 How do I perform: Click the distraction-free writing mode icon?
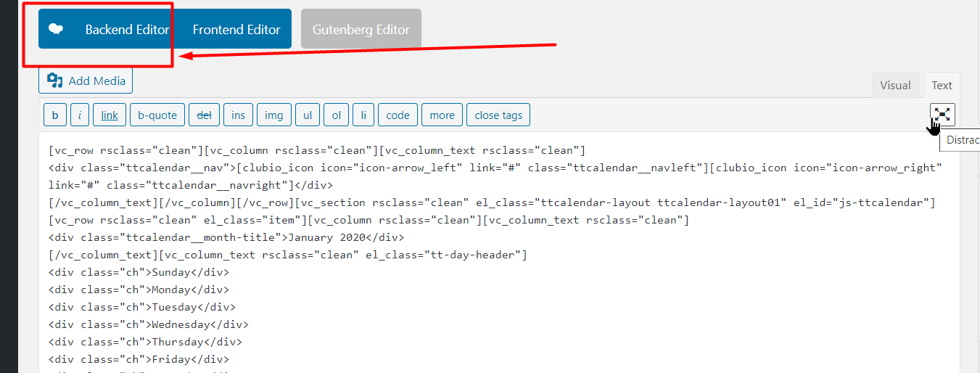point(942,115)
